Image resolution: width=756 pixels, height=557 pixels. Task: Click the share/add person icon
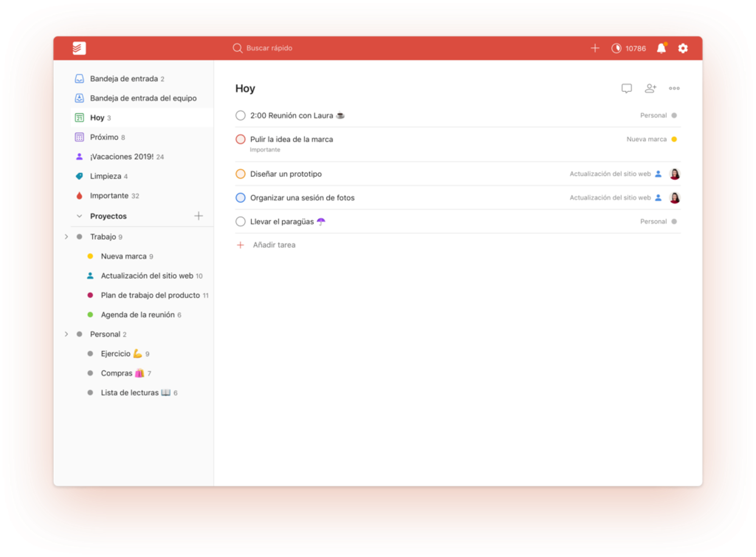coord(650,88)
